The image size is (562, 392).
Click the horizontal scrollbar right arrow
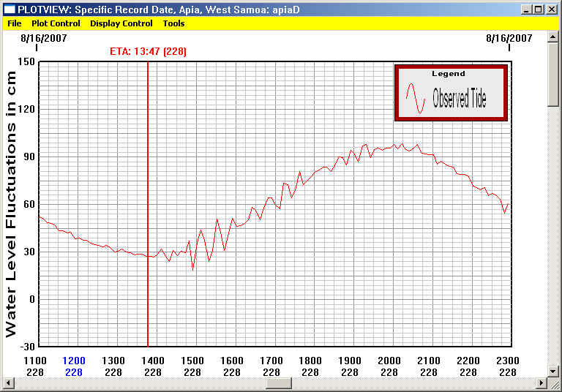(x=542, y=383)
